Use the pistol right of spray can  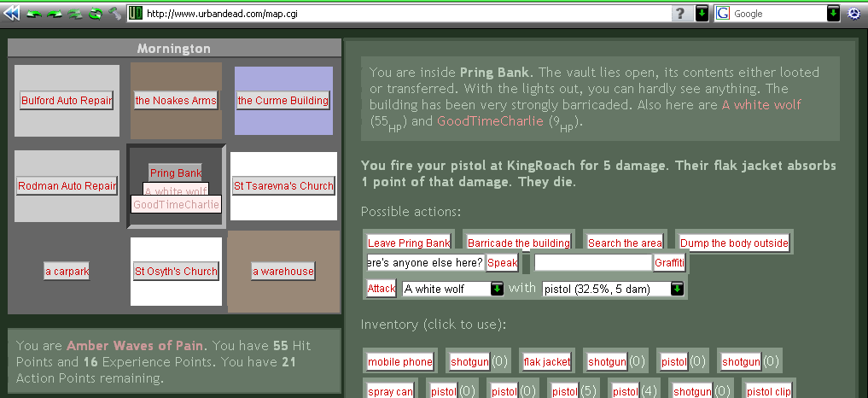tap(443, 391)
